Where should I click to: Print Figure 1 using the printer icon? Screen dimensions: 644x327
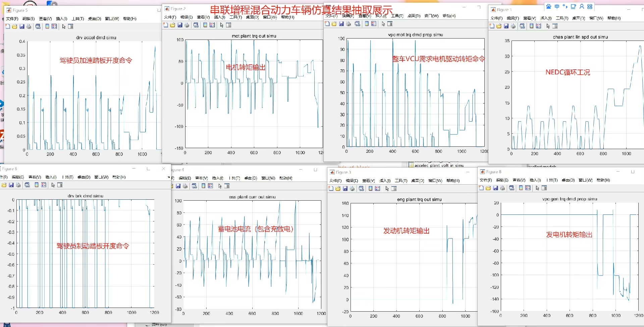pyautogui.click(x=513, y=26)
